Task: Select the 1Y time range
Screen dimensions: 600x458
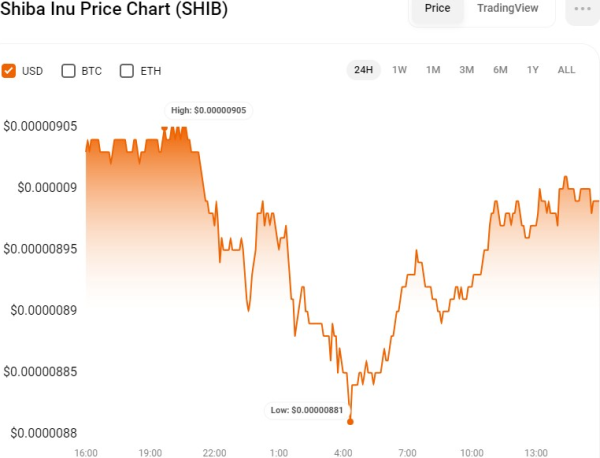Action: (x=533, y=70)
